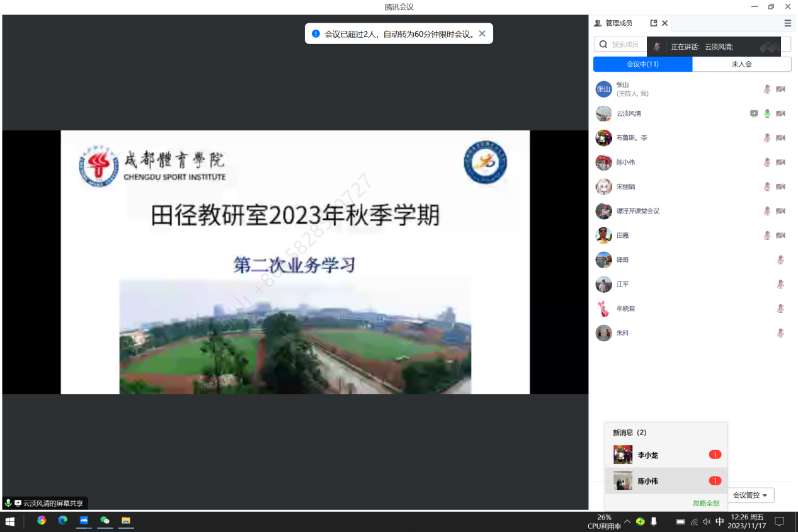Expand hidden system tray icons
798x532 pixels.
tap(627, 521)
